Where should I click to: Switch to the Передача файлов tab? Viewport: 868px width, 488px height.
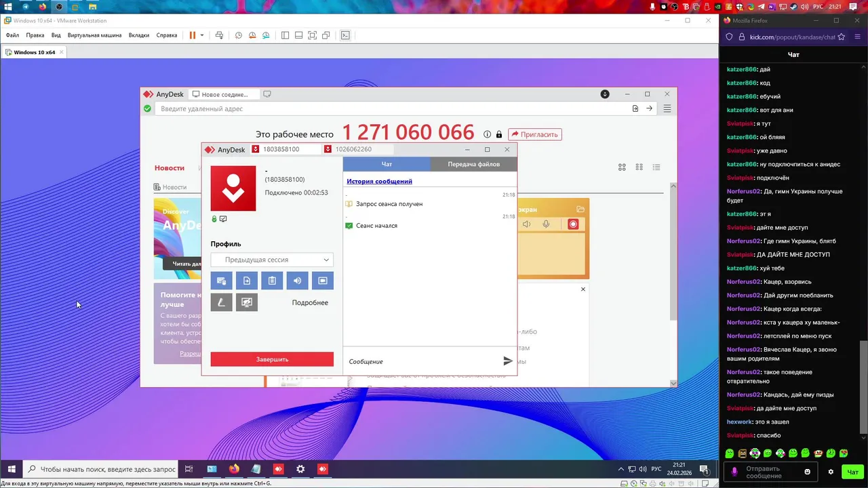[x=473, y=164]
